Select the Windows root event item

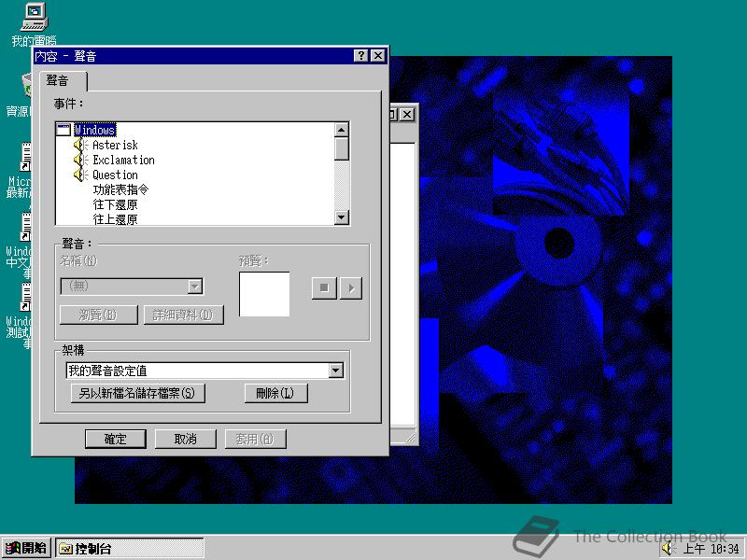pyautogui.click(x=95, y=130)
